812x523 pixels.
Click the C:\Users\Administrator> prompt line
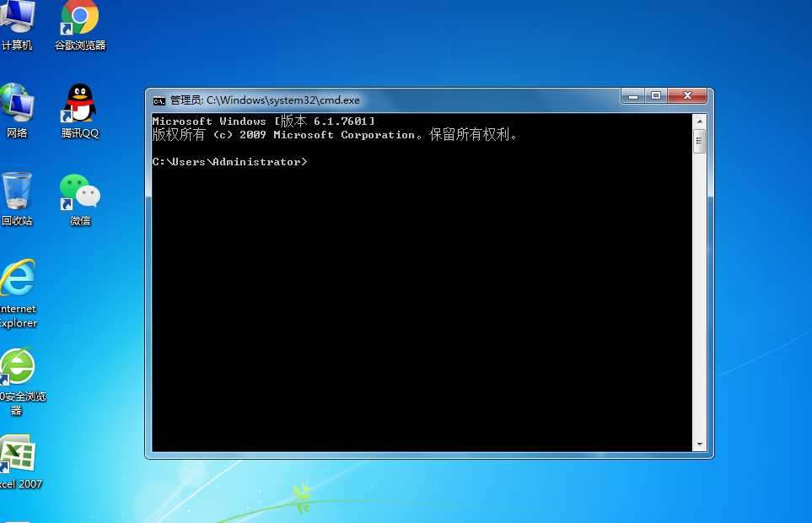click(x=230, y=162)
